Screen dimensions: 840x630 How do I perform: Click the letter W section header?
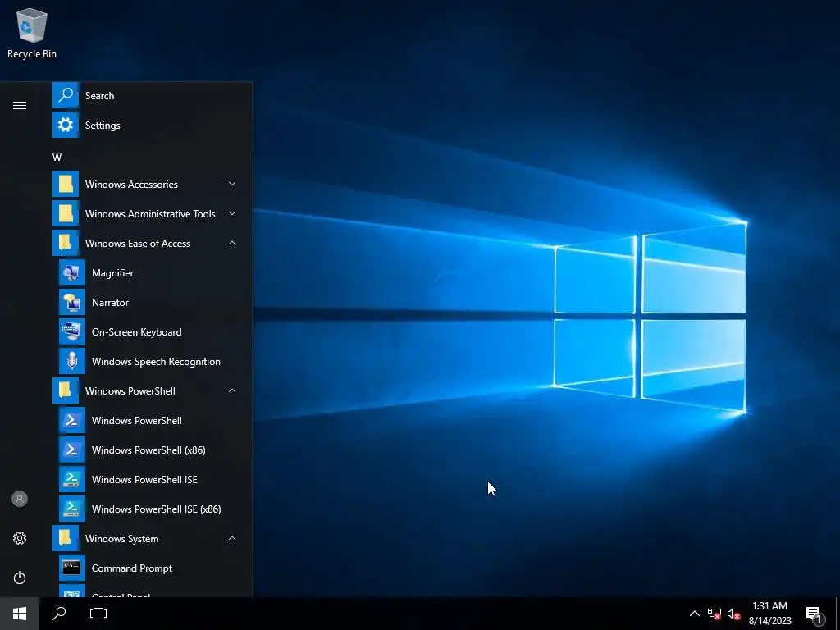point(57,157)
